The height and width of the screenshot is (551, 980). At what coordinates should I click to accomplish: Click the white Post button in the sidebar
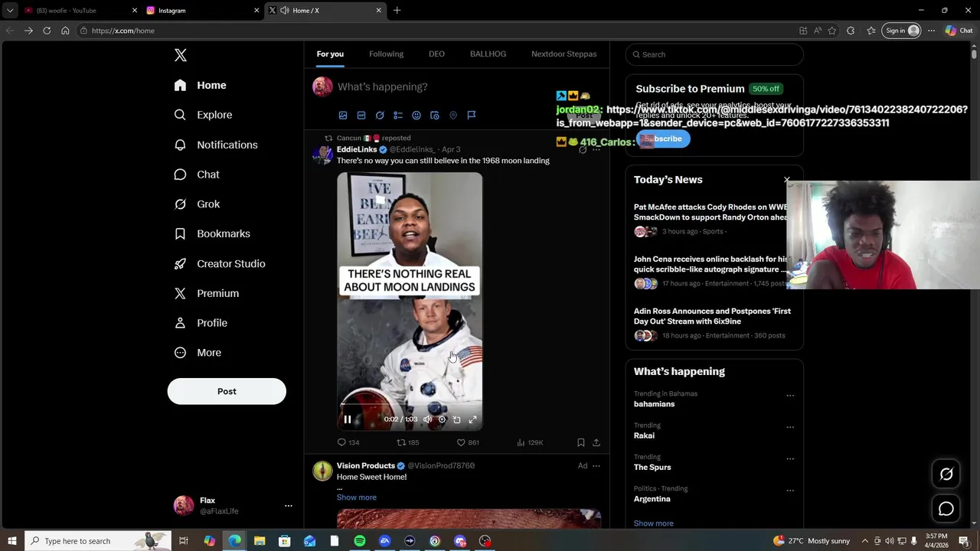(x=227, y=391)
